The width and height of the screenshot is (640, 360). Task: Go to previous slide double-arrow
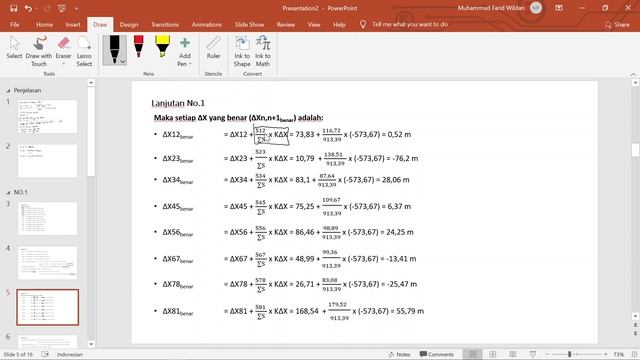pyautogui.click(x=635, y=325)
